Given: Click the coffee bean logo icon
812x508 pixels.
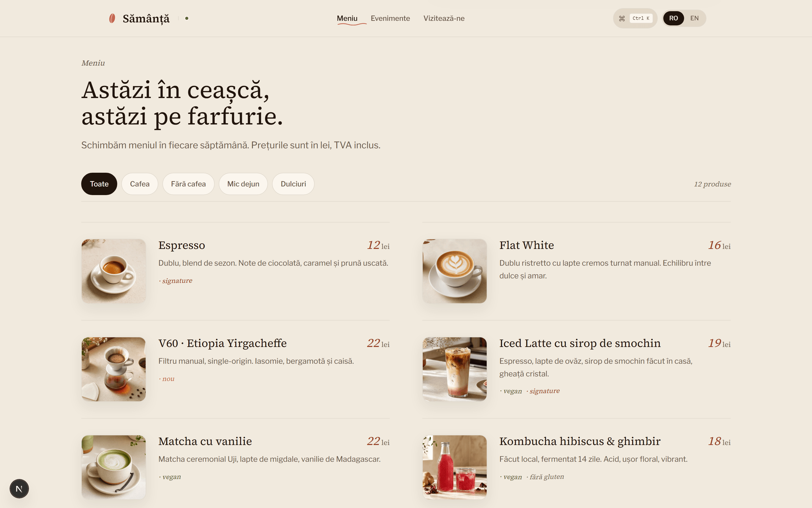Looking at the screenshot, I should click(112, 18).
